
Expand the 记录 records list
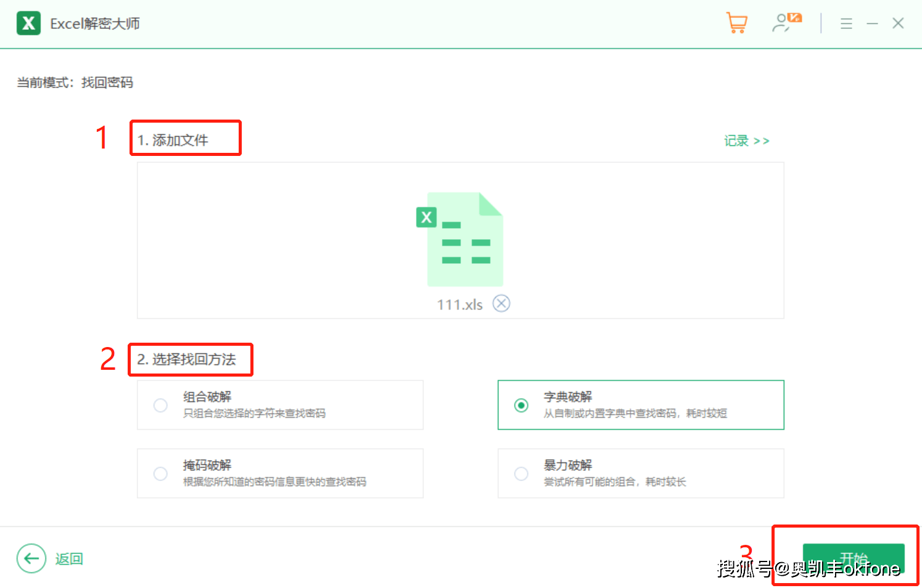pyautogui.click(x=746, y=141)
